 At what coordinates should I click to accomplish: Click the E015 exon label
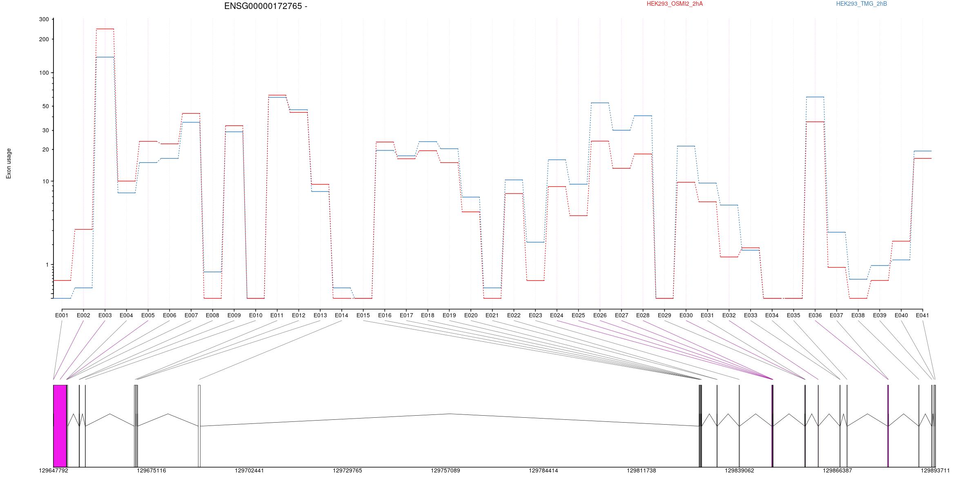[x=363, y=315]
